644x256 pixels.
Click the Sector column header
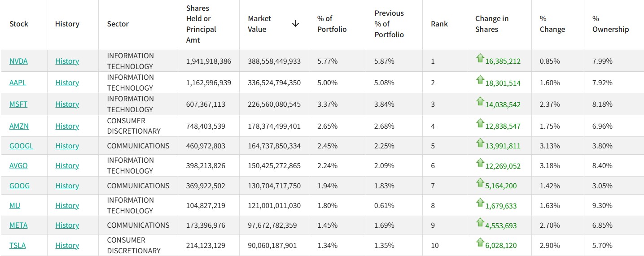click(118, 24)
